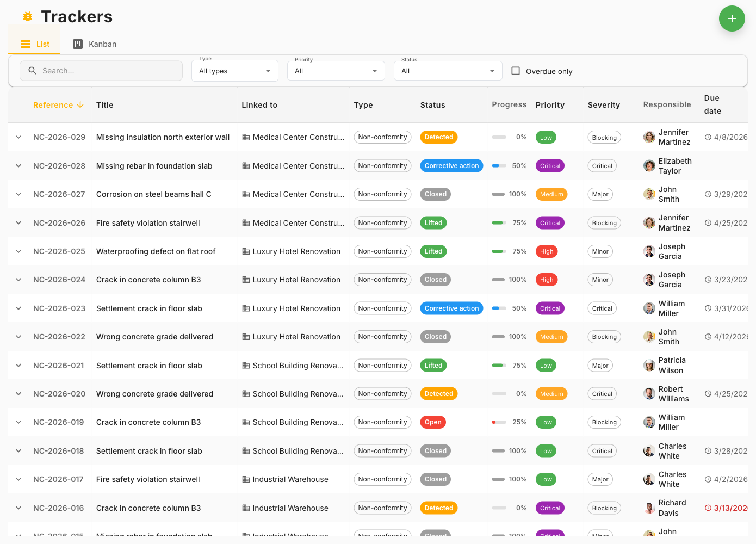This screenshot has width=756, height=544.
Task: Click the clock icon beside 4/8/2026
Action: point(708,138)
